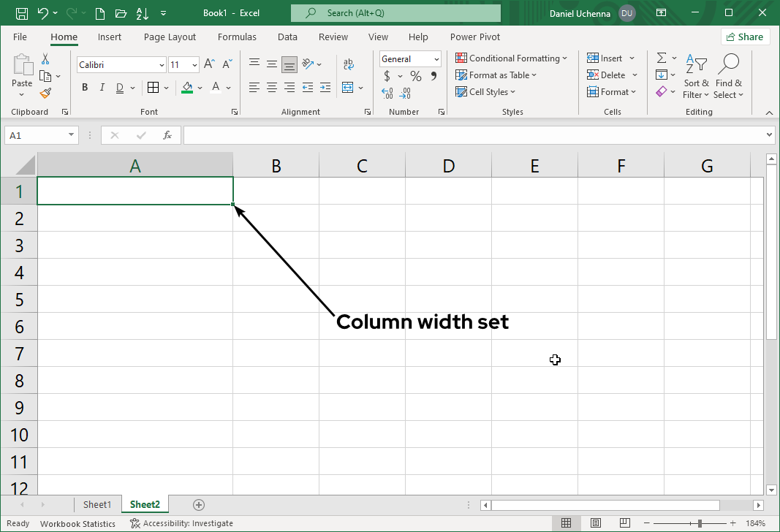This screenshot has height=532, width=780.
Task: Select the AutoSum icon
Action: [662, 58]
